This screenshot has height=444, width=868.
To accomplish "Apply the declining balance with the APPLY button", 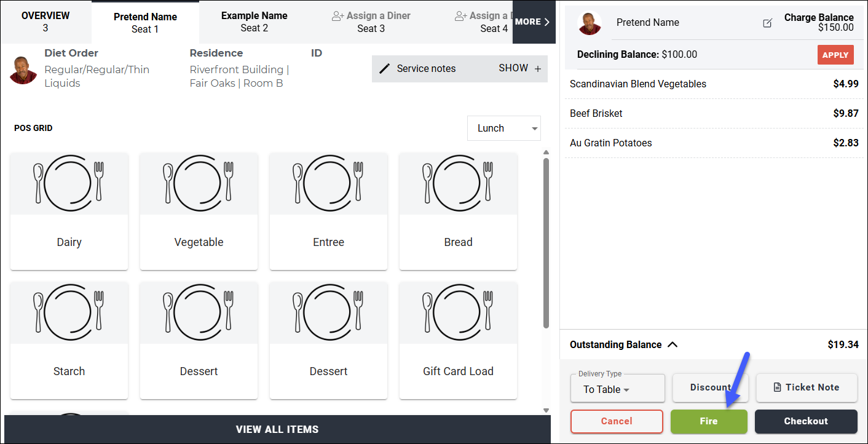I will pyautogui.click(x=835, y=55).
